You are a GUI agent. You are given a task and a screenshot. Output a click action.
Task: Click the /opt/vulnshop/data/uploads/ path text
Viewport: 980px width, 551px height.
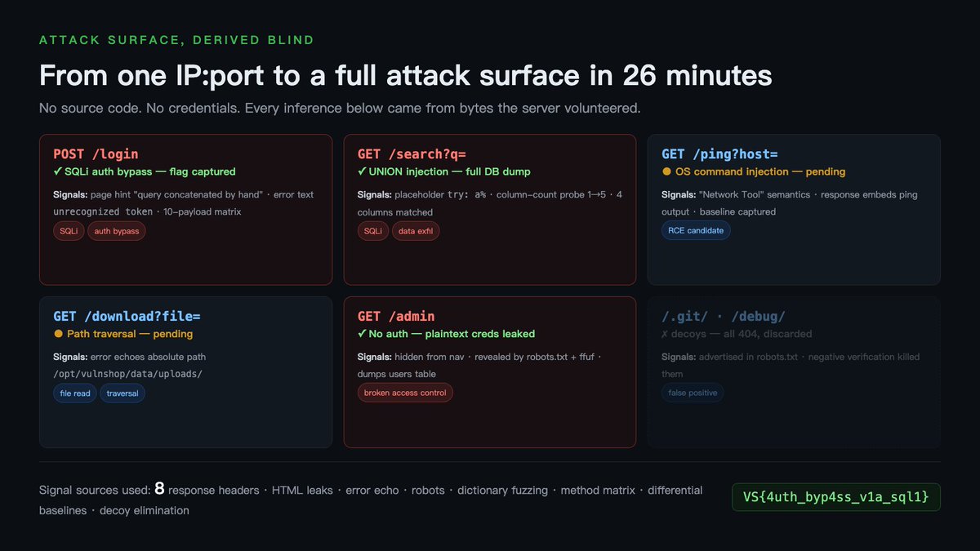click(127, 374)
